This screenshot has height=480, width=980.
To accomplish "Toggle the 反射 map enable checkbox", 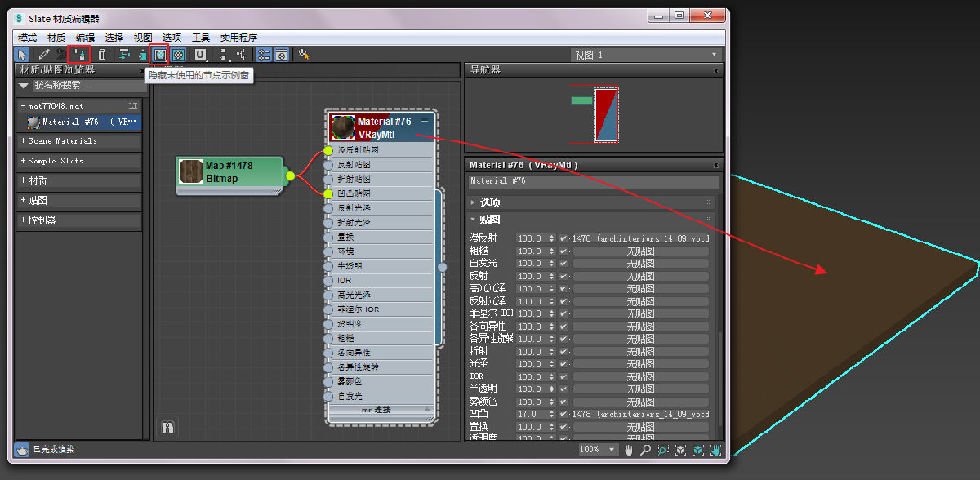I will [x=563, y=277].
